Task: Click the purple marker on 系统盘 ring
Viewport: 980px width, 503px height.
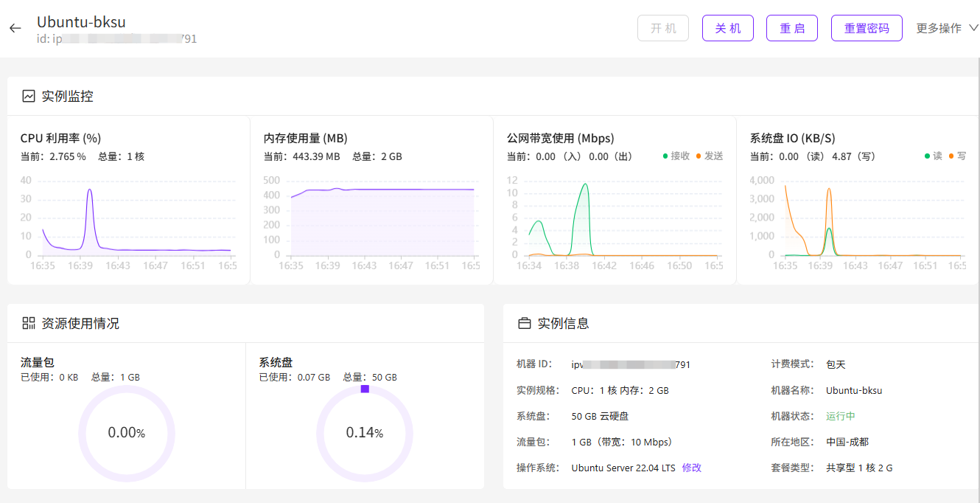Action: 365,389
